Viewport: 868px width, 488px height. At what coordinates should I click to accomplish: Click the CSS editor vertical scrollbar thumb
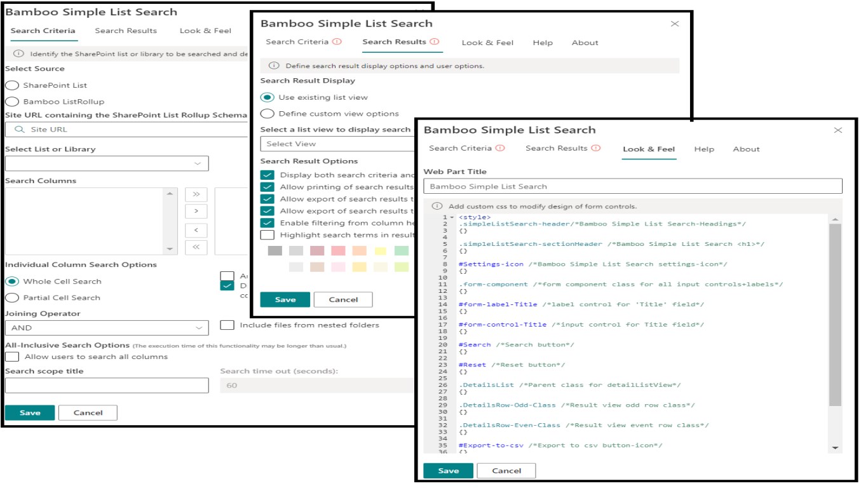(836, 315)
